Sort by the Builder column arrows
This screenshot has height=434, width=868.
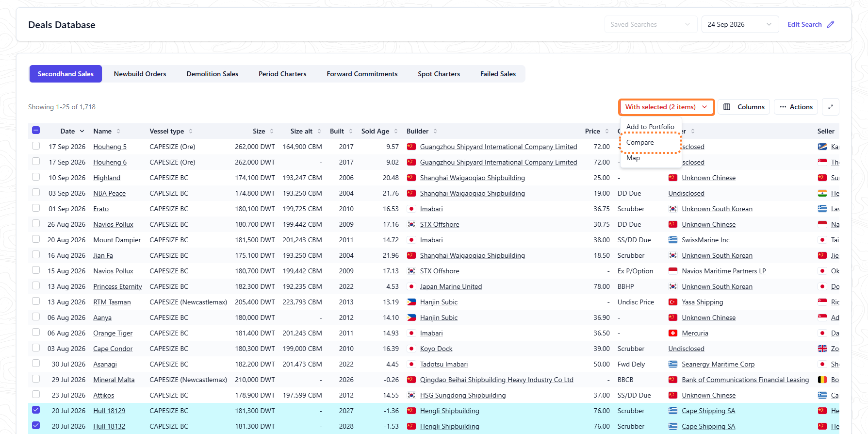[435, 131]
